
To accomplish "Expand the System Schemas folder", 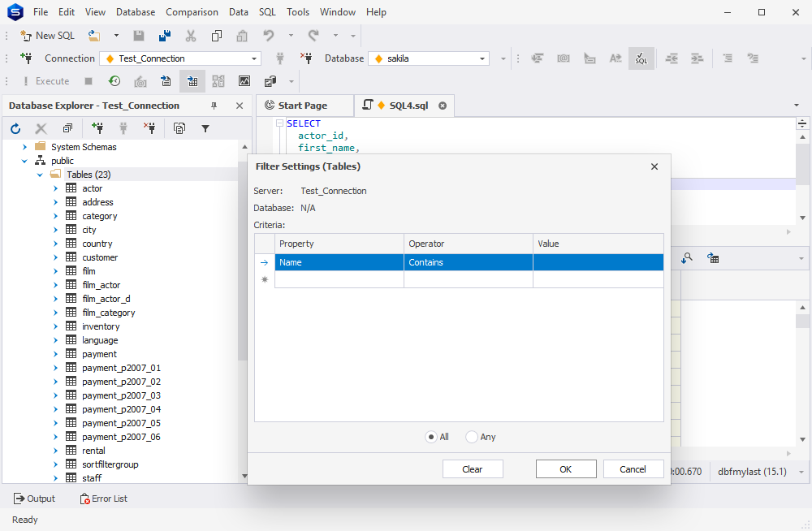I will pos(24,147).
